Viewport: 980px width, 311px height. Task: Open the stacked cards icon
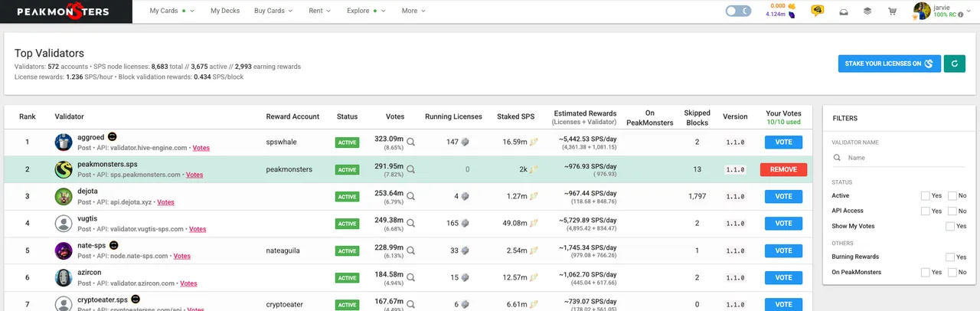pos(867,11)
